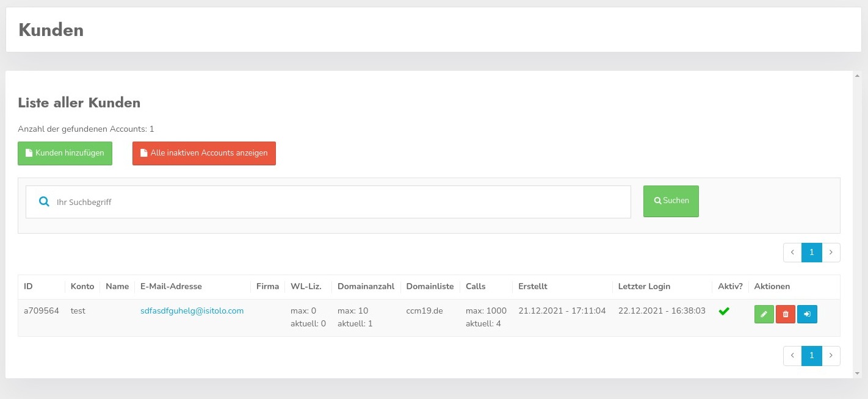Image resolution: width=868 pixels, height=399 pixels.
Task: Show all inactive accounts via red button
Action: click(x=204, y=153)
